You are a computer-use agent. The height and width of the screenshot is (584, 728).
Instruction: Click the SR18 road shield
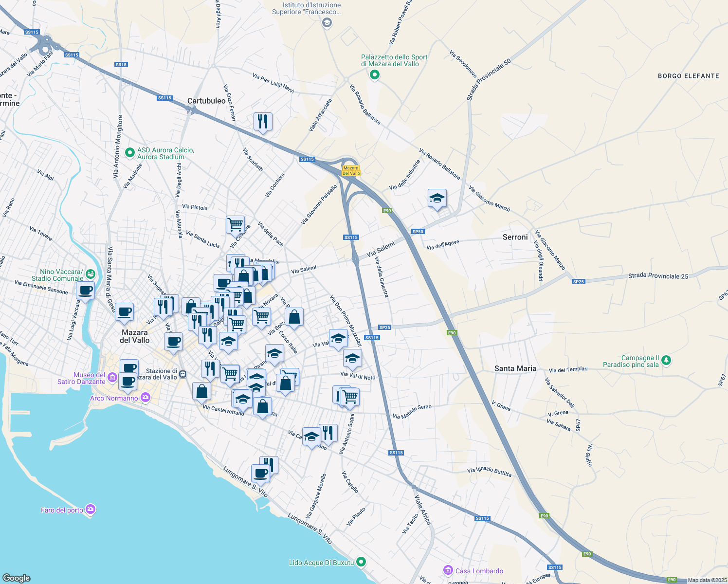pyautogui.click(x=121, y=64)
